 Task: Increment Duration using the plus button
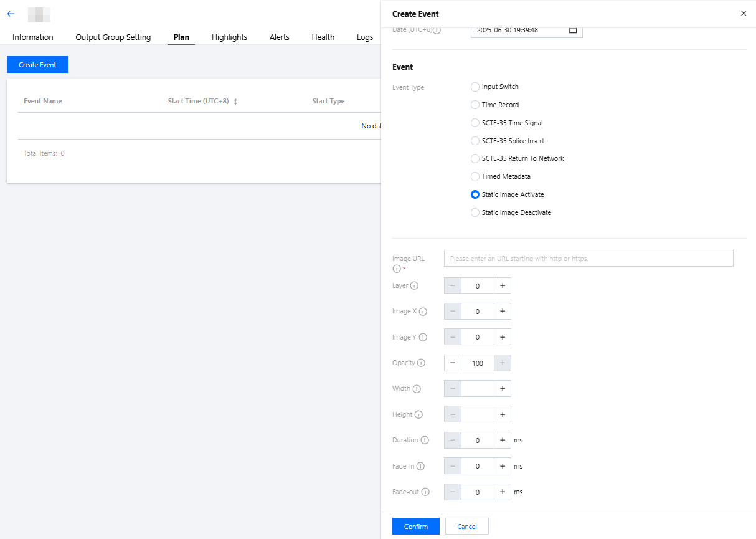[502, 441]
